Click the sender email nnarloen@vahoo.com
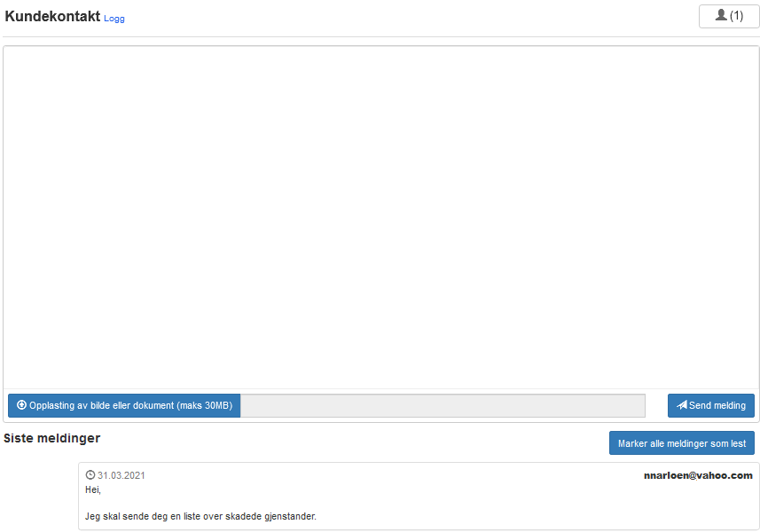The width and height of the screenshot is (760, 532). point(697,475)
